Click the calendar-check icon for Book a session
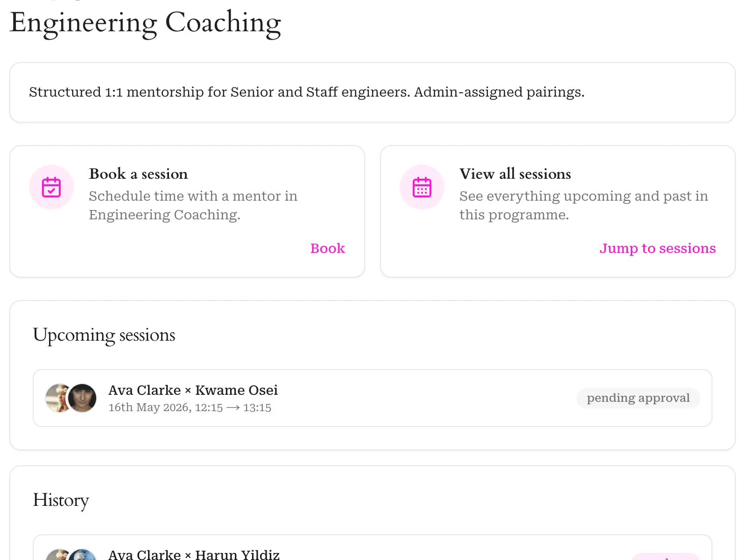747x560 pixels. tap(51, 187)
